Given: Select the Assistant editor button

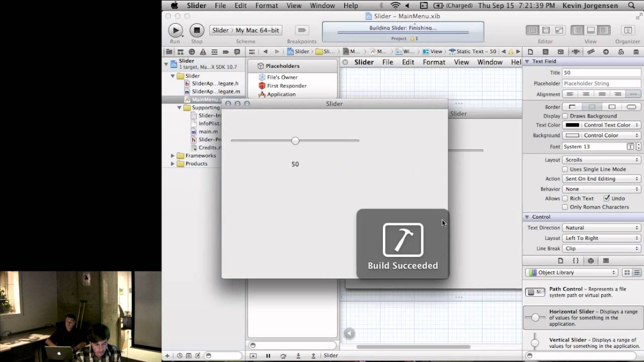Looking at the screenshot, I should tap(546, 30).
